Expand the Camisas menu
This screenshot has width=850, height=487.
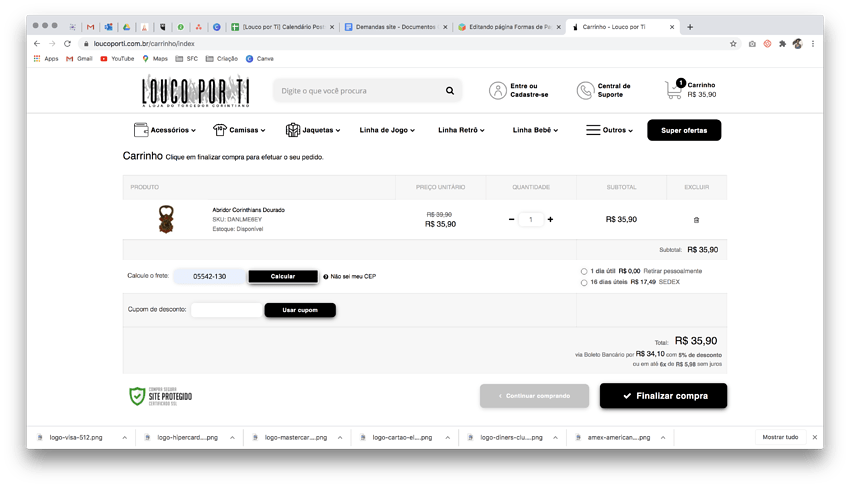[239, 130]
